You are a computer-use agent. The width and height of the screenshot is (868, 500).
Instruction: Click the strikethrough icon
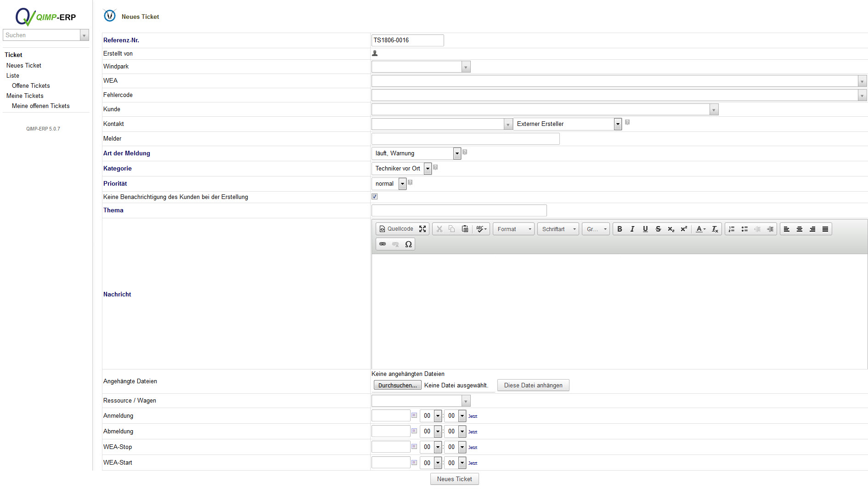[x=658, y=229]
